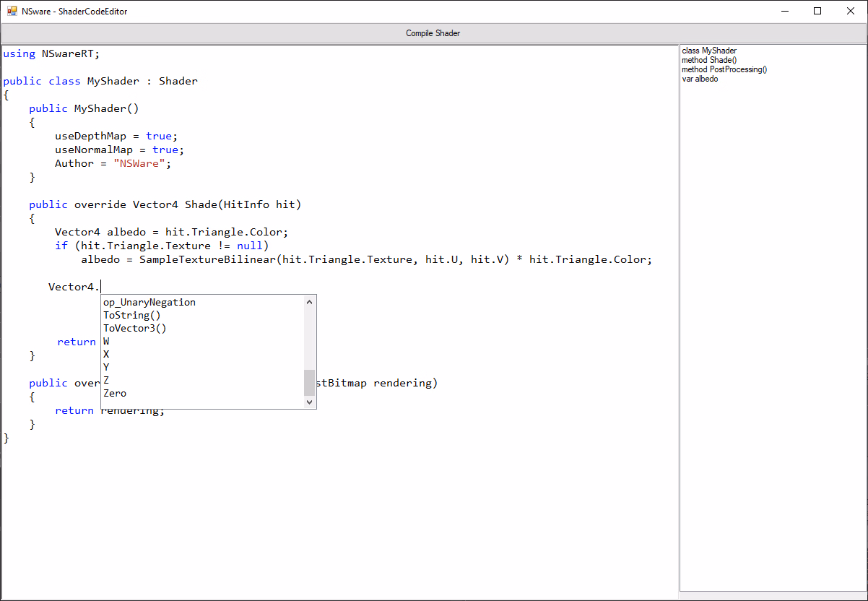868x601 pixels.
Task: Click the "NSWare" string literal in code
Action: tap(143, 163)
